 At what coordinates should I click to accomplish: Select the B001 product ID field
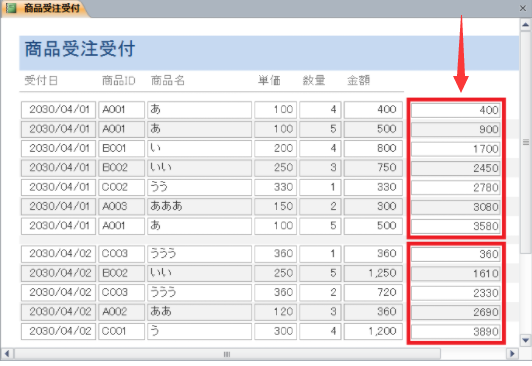121,149
